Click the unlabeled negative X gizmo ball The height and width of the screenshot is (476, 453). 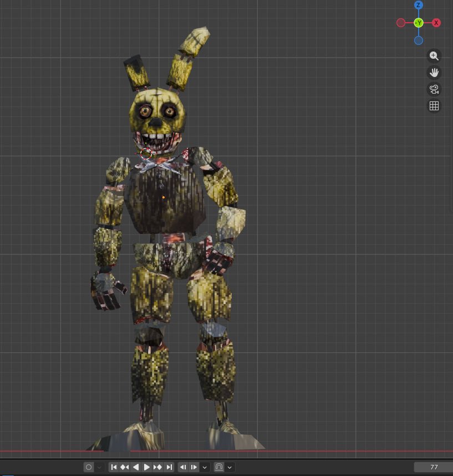click(x=401, y=23)
